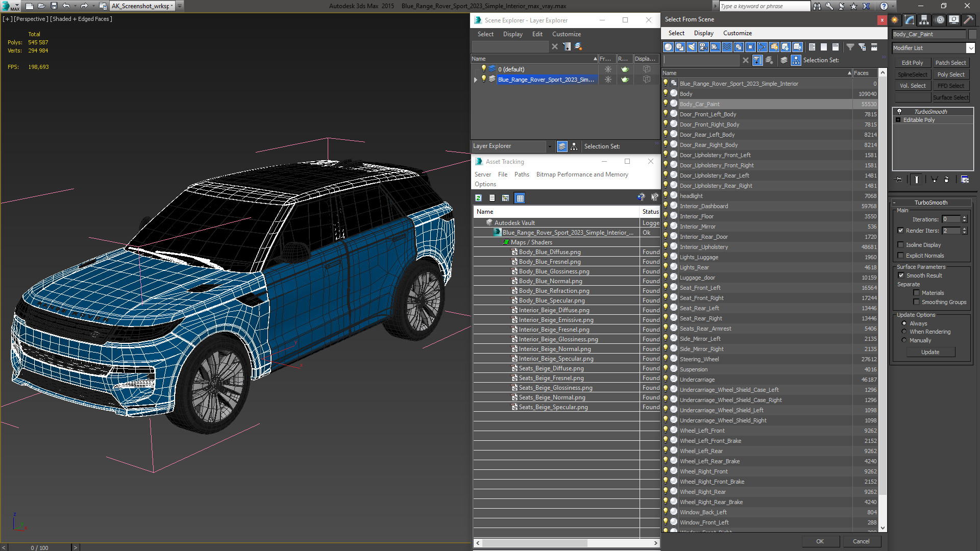Expand Editable Poly in modifier stack

[898, 120]
